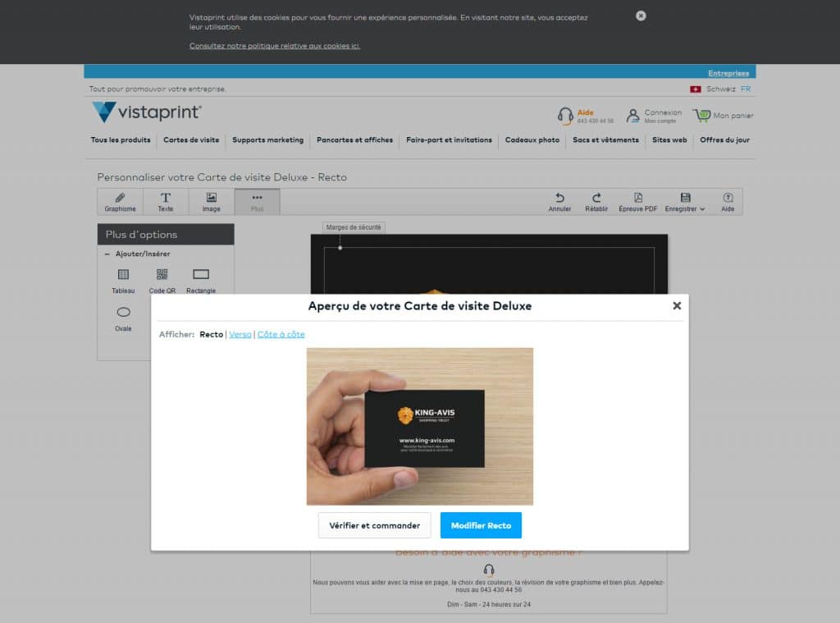This screenshot has width=840, height=623.
Task: Select the Recto preview view
Action: tap(211, 335)
